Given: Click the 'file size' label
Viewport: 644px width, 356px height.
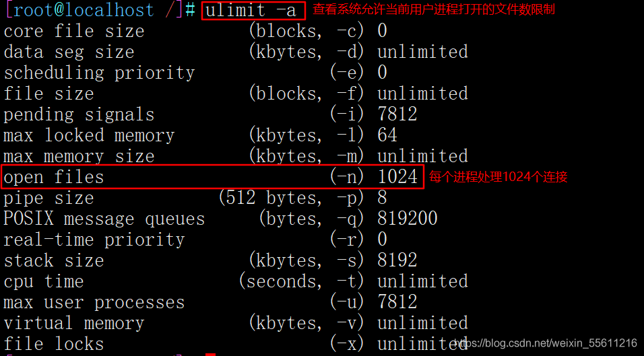Looking at the screenshot, I should [49, 94].
